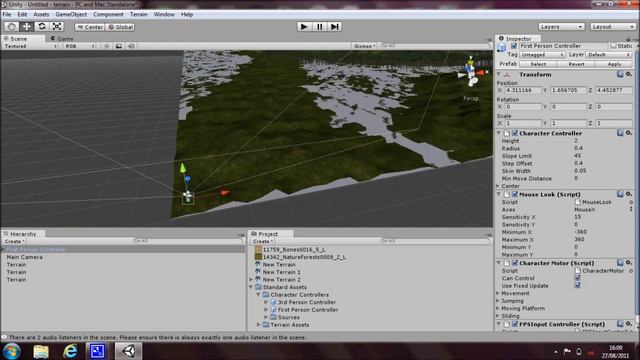Select the Rotate tool in toolbar

(42, 27)
